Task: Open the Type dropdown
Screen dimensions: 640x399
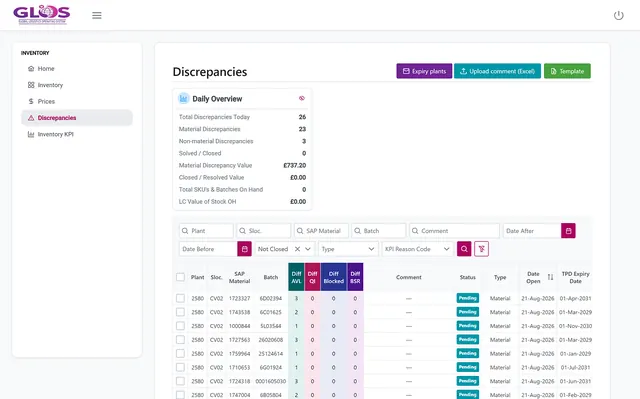Action: click(x=348, y=249)
